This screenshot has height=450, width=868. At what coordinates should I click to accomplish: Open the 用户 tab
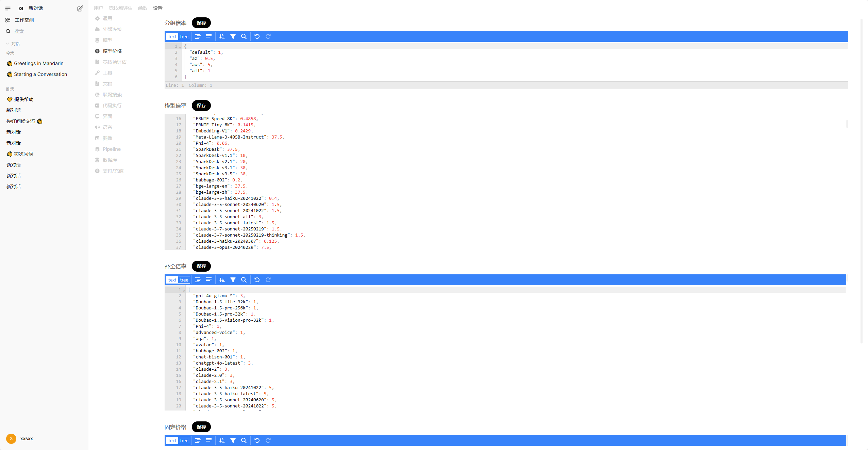[x=99, y=8]
